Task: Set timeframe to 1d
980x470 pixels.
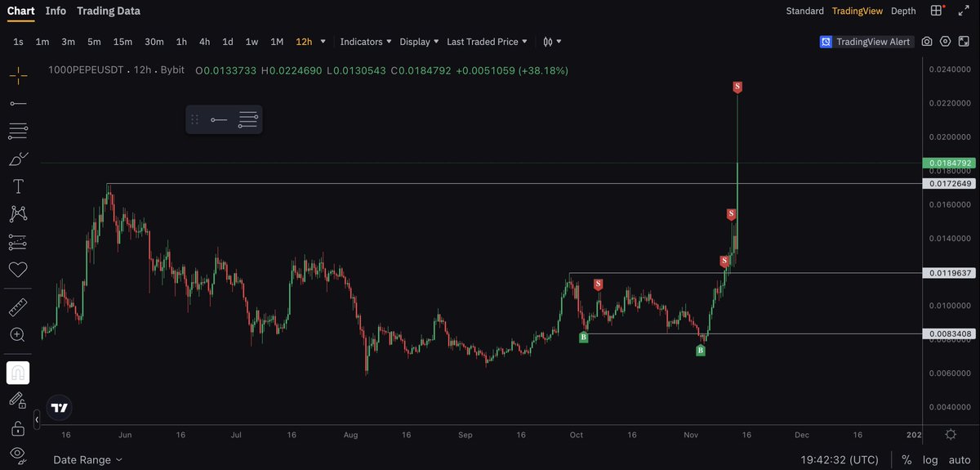Action: pyautogui.click(x=228, y=42)
